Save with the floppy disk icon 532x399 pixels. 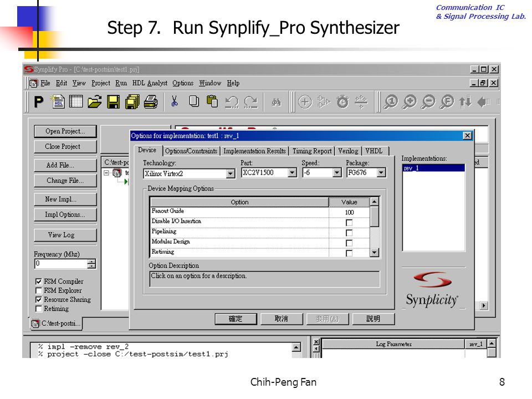tap(113, 101)
